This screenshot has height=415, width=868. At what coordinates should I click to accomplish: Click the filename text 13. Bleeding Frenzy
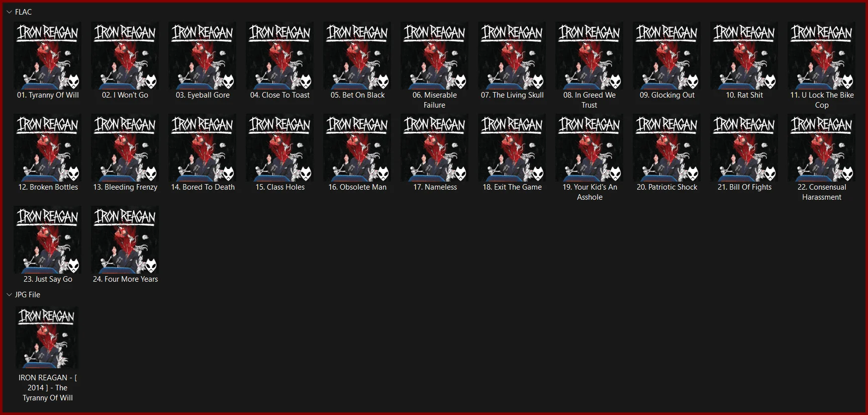pyautogui.click(x=125, y=187)
